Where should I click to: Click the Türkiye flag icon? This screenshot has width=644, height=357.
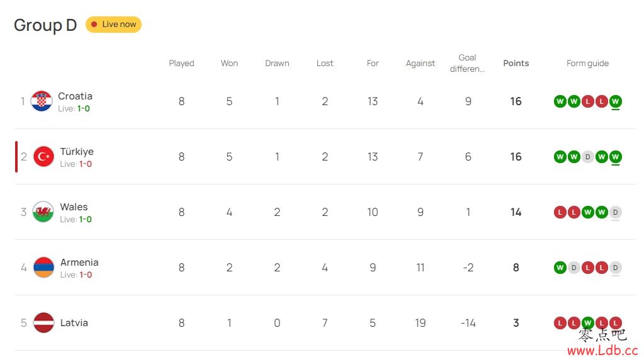tap(43, 157)
